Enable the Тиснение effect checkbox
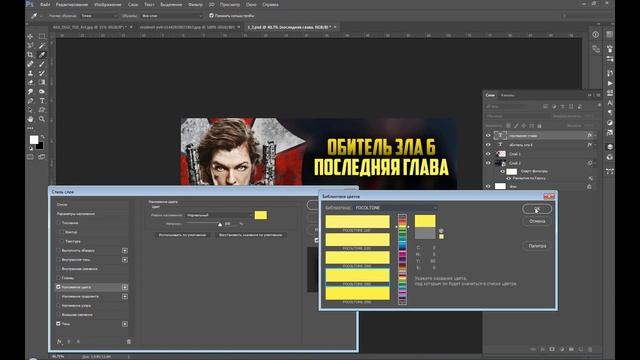The height and width of the screenshot is (360, 640). [58, 223]
